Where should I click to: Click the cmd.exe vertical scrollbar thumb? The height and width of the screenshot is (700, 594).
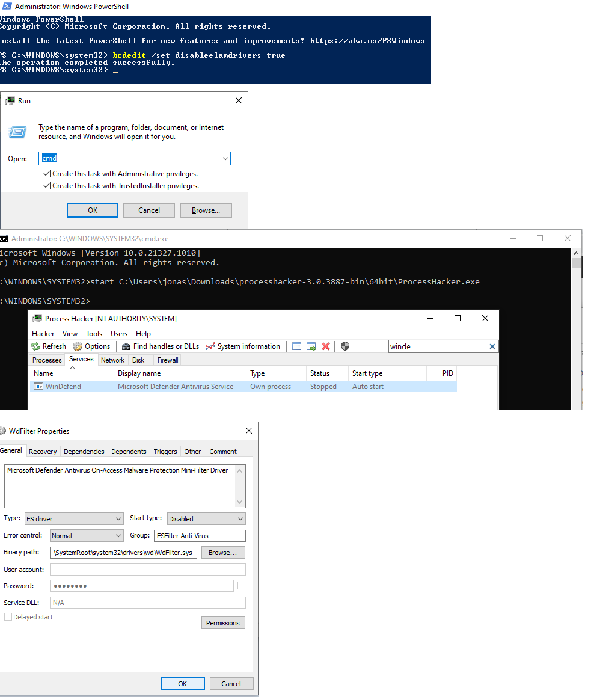coord(576,263)
